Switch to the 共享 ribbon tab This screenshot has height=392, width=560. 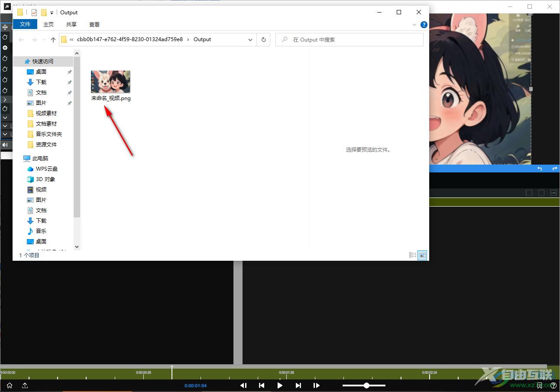tap(71, 25)
